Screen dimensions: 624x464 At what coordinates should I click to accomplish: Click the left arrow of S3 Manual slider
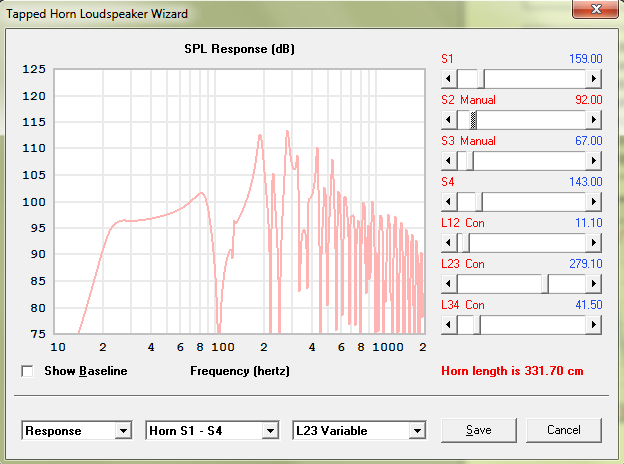449,161
